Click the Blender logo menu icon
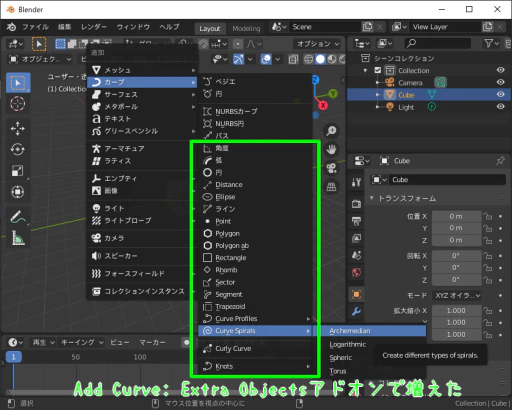Viewport: 512px width, 410px height. click(11, 27)
